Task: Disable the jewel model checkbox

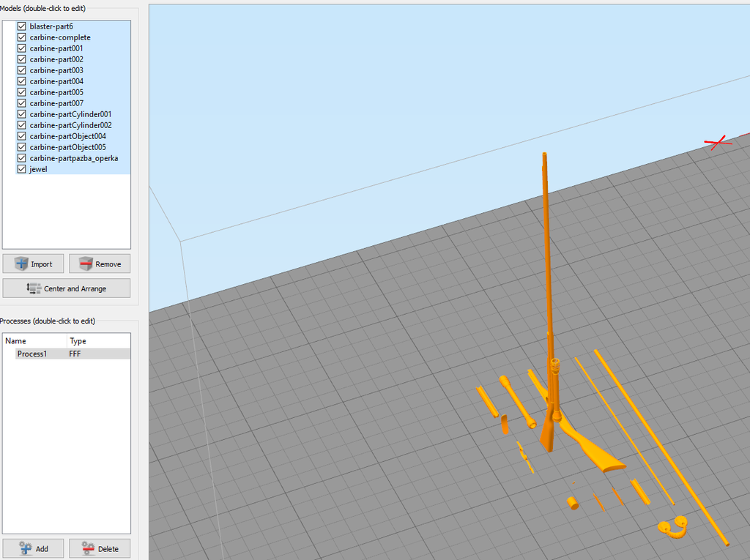Action: pos(21,169)
